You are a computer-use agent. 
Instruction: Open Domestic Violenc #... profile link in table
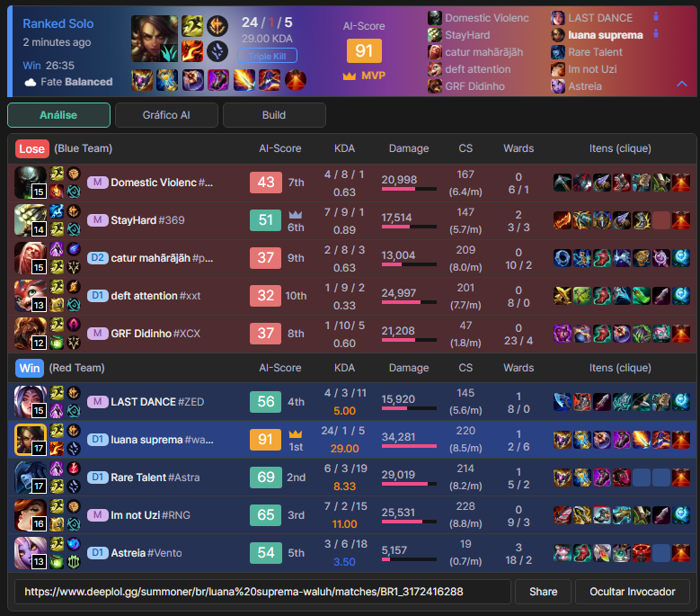162,183
